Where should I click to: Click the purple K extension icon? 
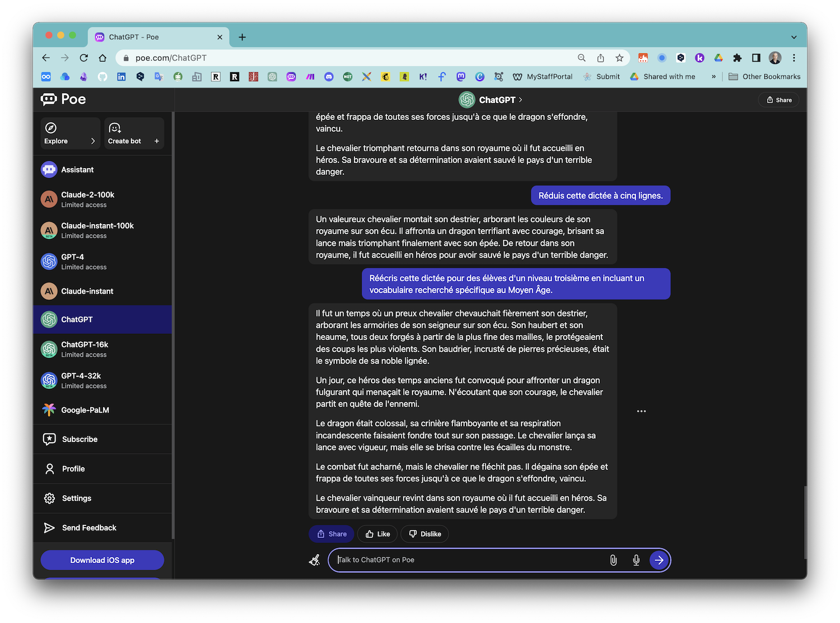point(699,58)
